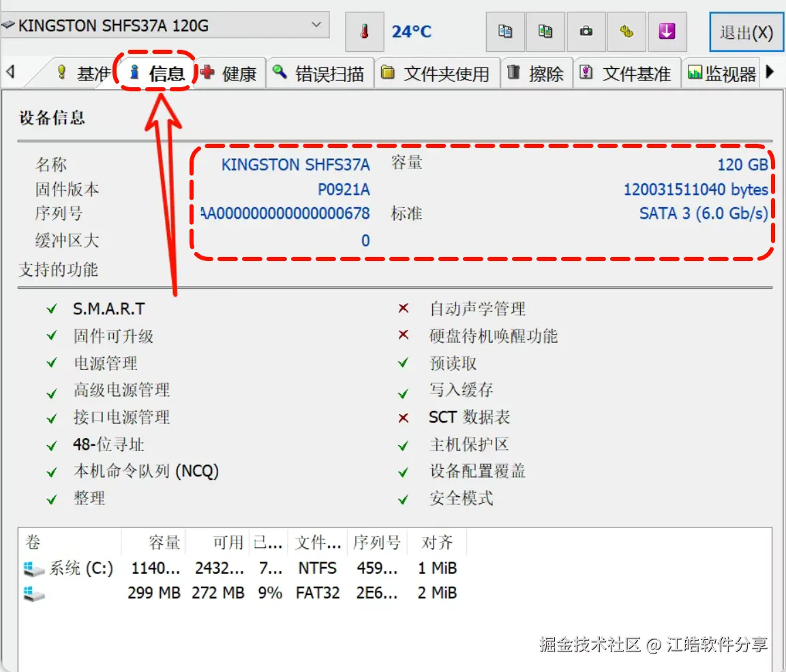Click the 固件可升级 feature entry
786x672 pixels.
[x=113, y=336]
